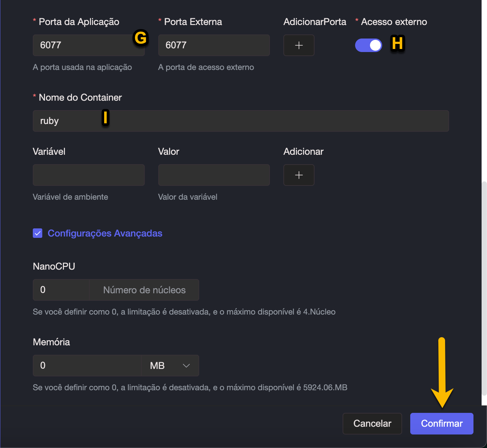The width and height of the screenshot is (487, 448).
Task: Click the Configurações Avançadas label
Action: [105, 233]
